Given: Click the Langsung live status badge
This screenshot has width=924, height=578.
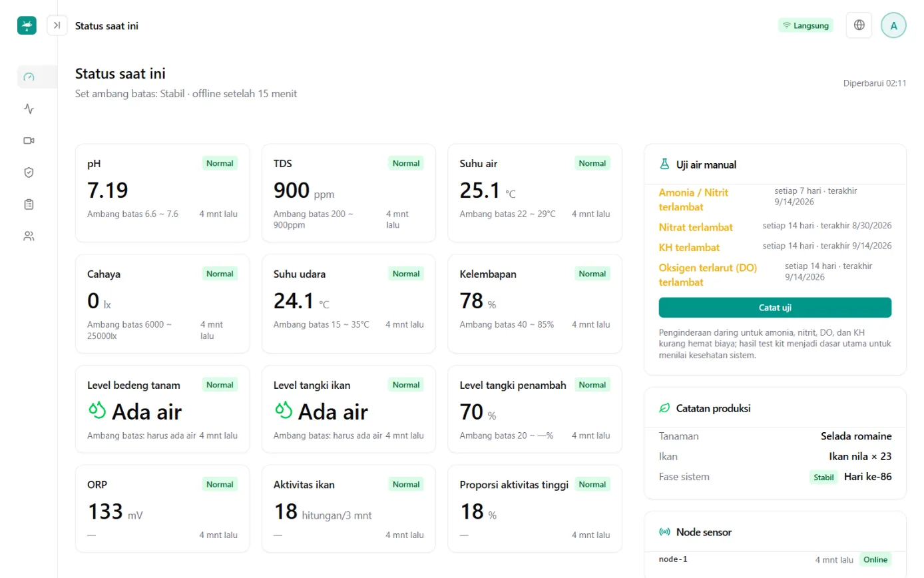Looking at the screenshot, I should [806, 25].
